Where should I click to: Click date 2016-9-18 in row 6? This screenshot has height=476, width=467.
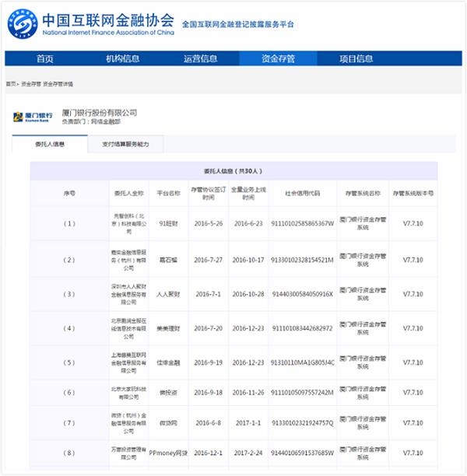click(209, 393)
